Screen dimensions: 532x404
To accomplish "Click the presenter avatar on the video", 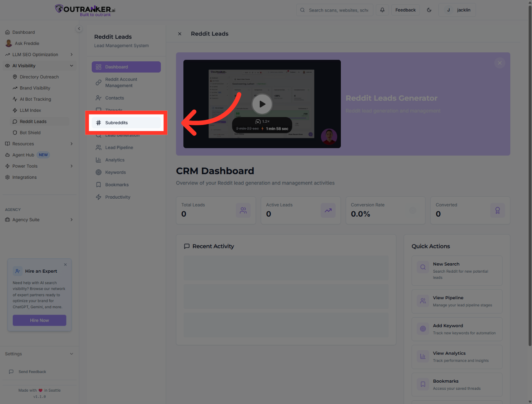I will 329,137.
